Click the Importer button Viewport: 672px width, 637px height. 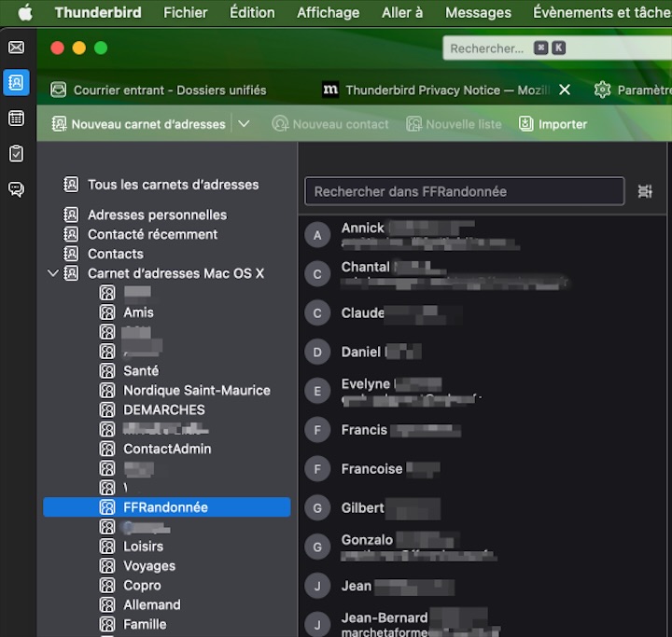553,124
